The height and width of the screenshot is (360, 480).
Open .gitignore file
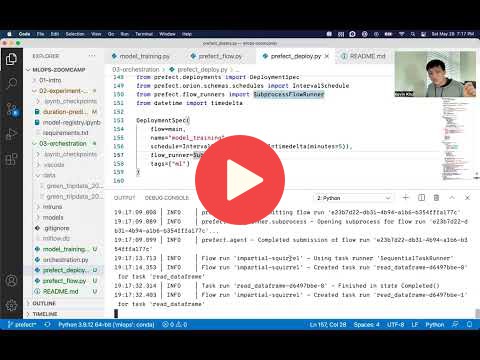(57, 228)
